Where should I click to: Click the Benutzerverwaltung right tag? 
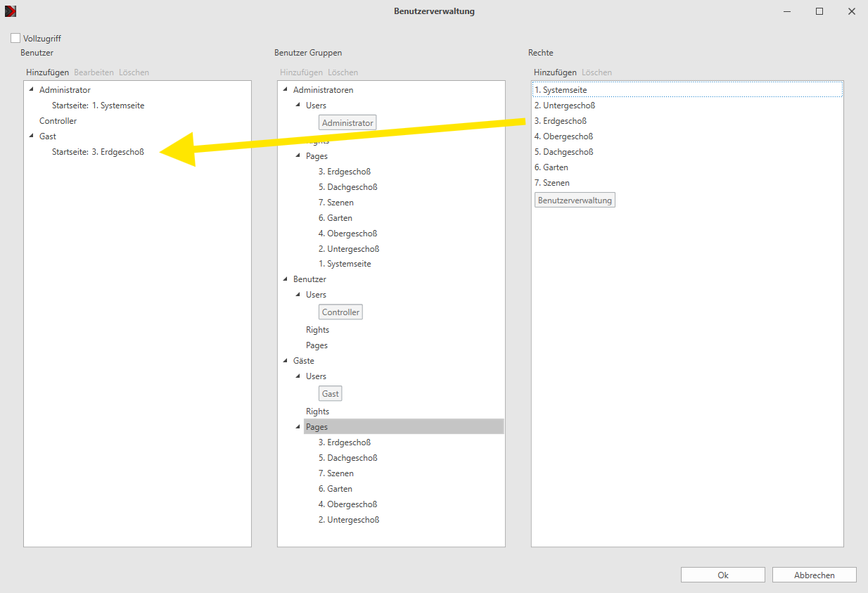click(575, 200)
